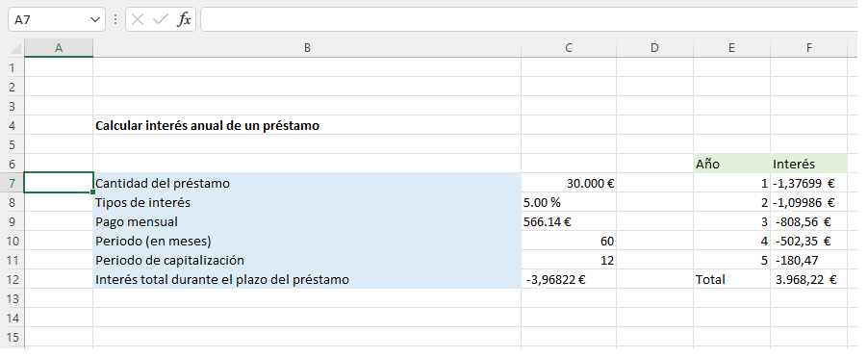Viewport: 868px width, 358px height.
Task: Select row 7 header
Action: [13, 183]
